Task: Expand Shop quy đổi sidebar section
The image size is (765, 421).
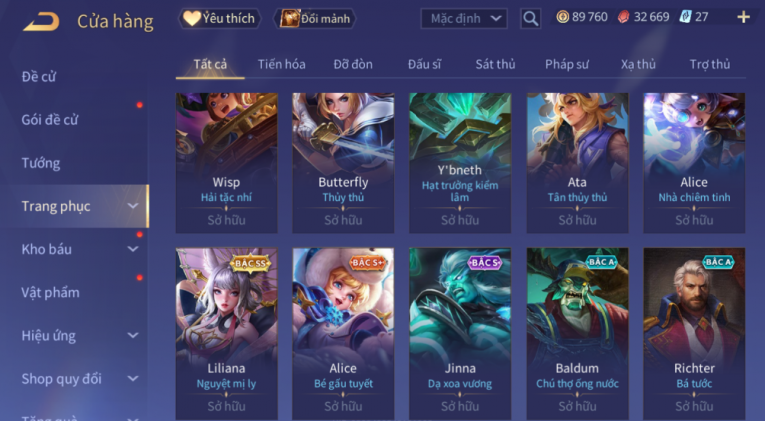Action: [x=133, y=379]
